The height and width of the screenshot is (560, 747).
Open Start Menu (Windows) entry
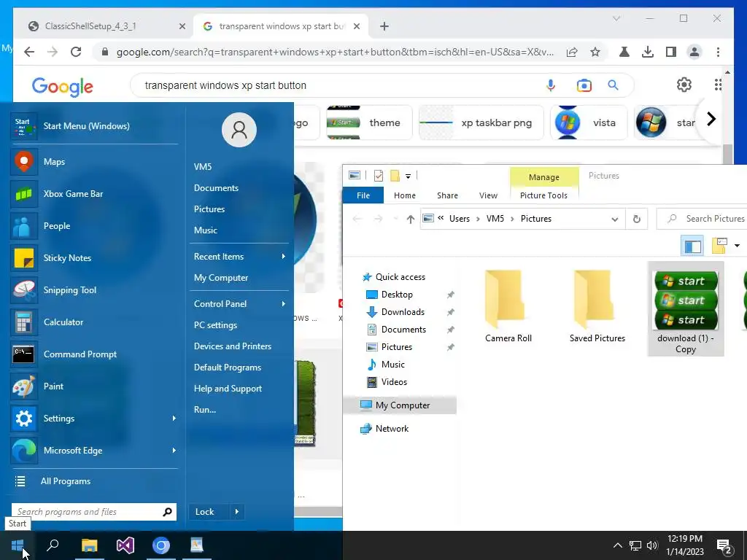point(94,126)
